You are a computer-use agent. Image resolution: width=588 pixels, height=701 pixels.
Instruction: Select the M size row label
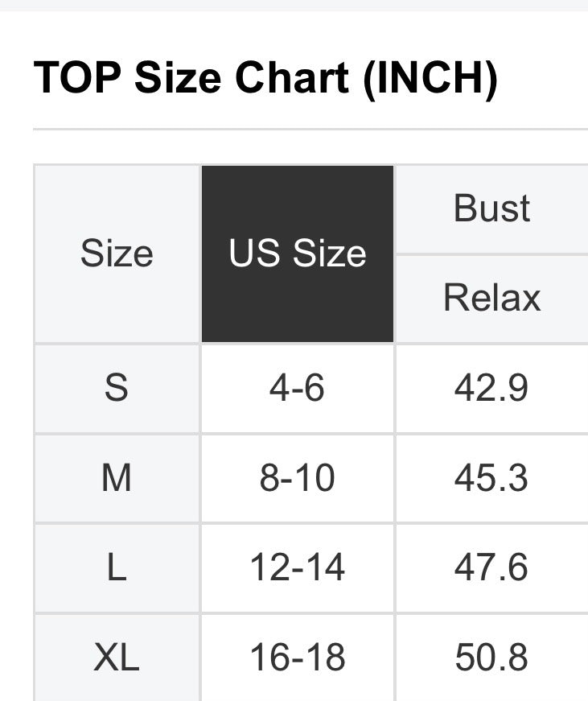[x=117, y=478]
